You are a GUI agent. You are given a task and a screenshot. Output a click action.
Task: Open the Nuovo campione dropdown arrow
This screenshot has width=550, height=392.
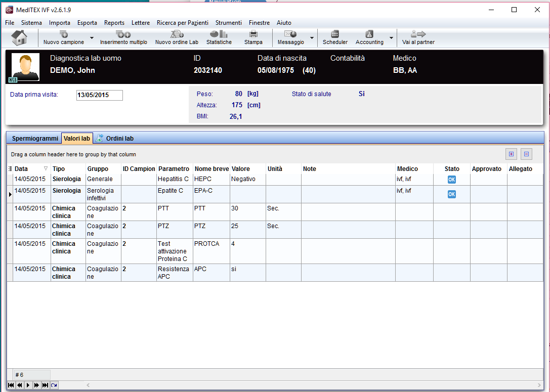click(92, 38)
